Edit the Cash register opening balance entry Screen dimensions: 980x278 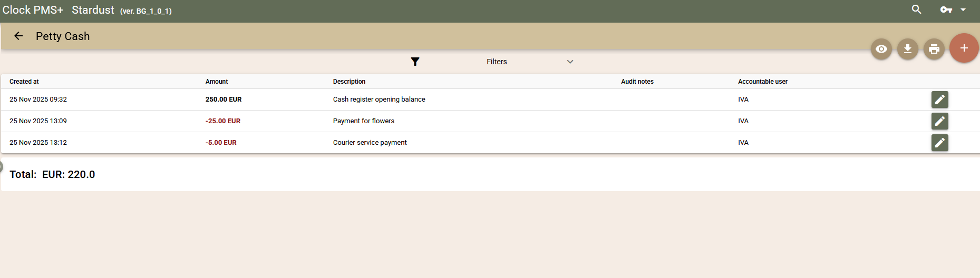(940, 100)
